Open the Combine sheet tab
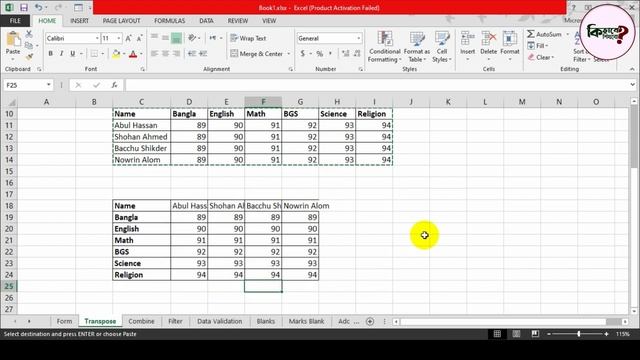Image resolution: width=640 pixels, height=360 pixels. coord(141,321)
